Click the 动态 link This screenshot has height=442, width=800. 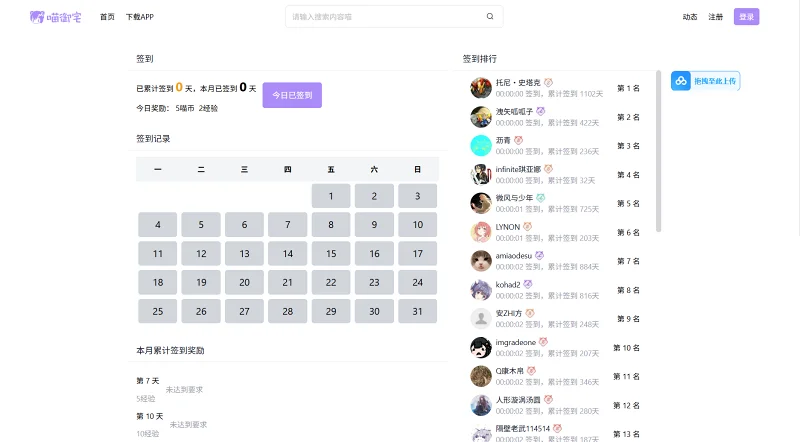coord(690,17)
